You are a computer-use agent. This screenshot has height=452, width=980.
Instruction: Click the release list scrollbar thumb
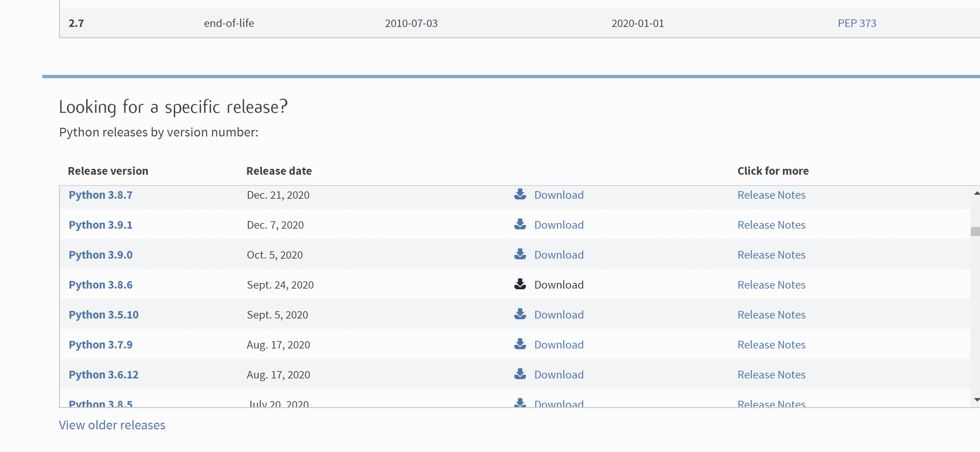click(x=975, y=232)
